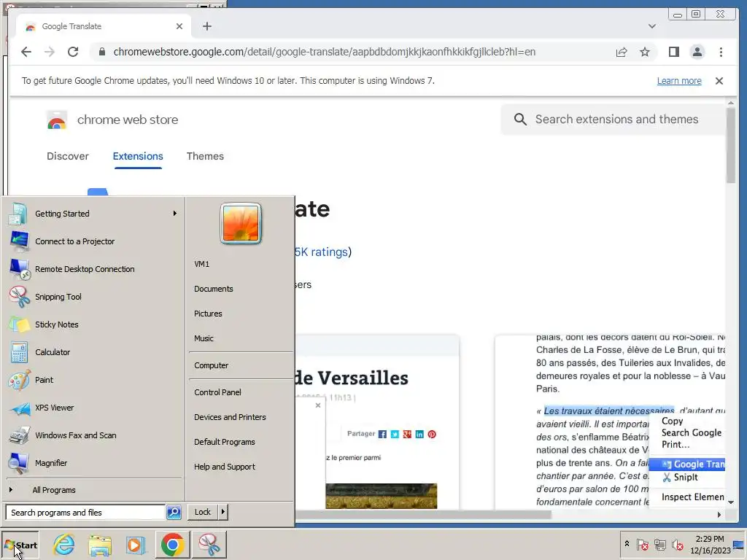Open Windows Media Player on taskbar

[135, 545]
